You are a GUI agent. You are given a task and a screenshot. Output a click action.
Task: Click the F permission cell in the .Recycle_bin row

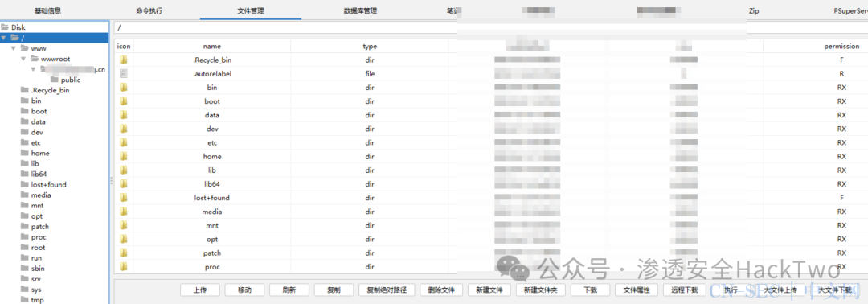pos(841,60)
